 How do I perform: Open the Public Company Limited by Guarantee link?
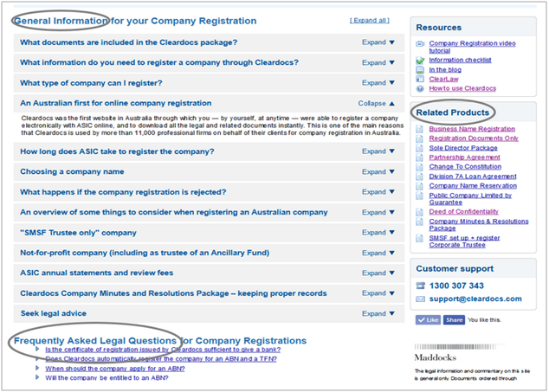point(470,199)
